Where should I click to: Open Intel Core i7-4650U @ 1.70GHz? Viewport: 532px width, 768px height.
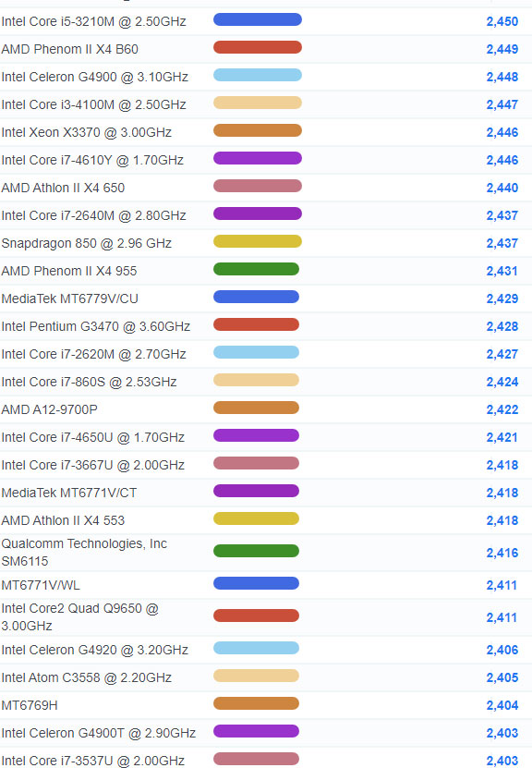click(92, 437)
